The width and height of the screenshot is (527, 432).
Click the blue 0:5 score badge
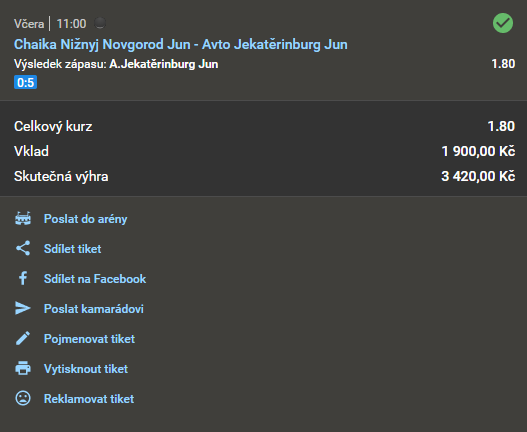(26, 82)
